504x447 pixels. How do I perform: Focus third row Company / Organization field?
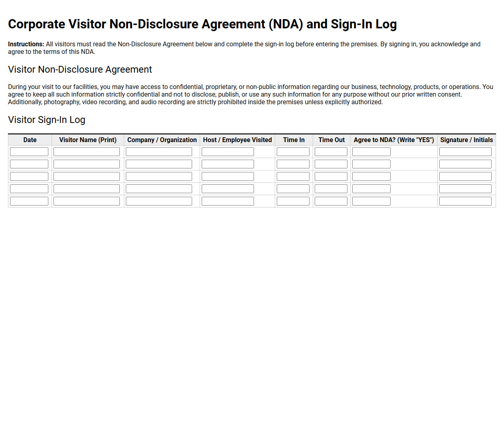tap(159, 176)
